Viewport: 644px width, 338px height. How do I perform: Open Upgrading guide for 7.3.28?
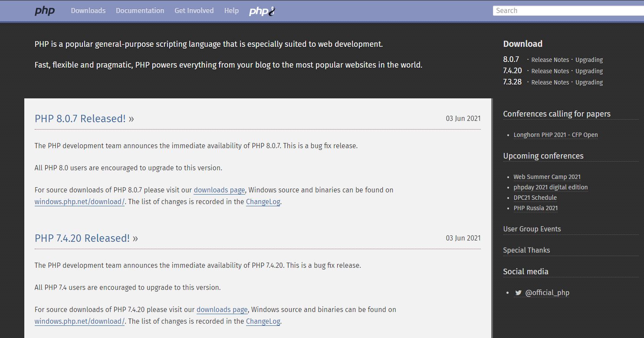(x=589, y=82)
